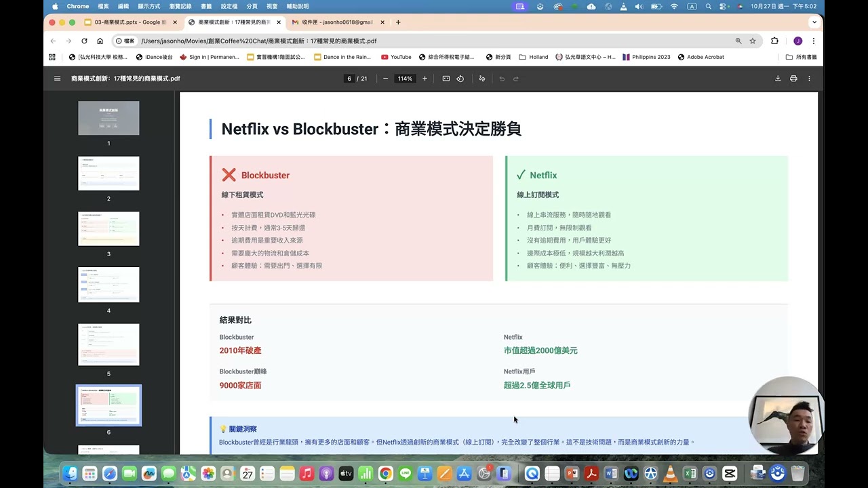This screenshot has height=488, width=868.
Task: Open the Philippins 2023 bookmark
Action: pyautogui.click(x=646, y=57)
